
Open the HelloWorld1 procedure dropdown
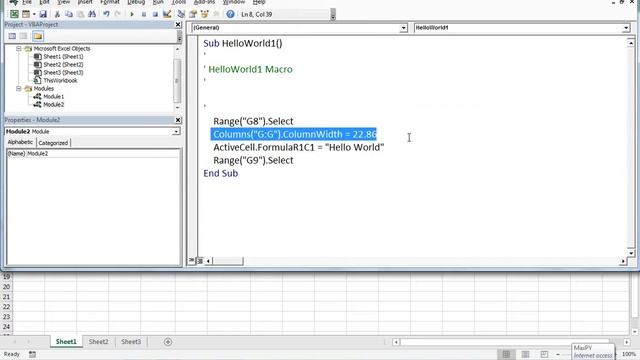pyautogui.click(x=626, y=28)
